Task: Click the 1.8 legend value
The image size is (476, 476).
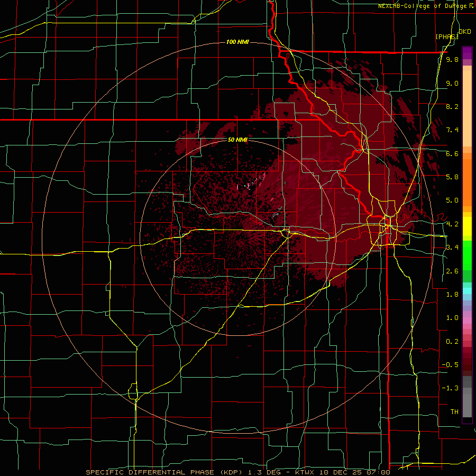Action: coord(452,295)
